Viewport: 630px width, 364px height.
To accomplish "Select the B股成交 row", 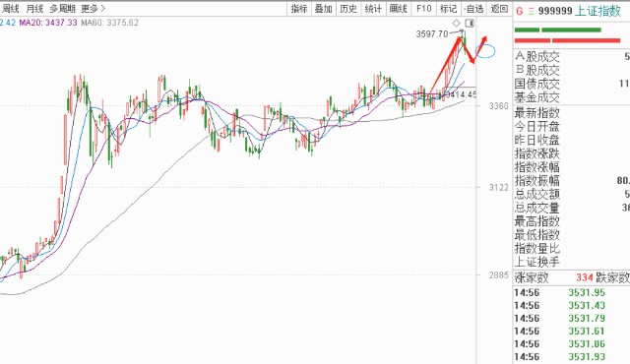I will click(572, 70).
